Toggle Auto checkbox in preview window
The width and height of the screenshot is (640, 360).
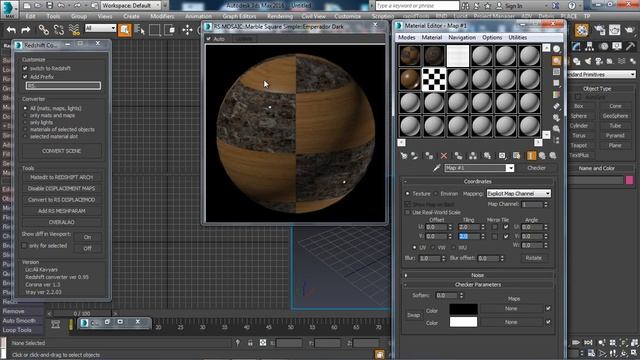coord(209,39)
